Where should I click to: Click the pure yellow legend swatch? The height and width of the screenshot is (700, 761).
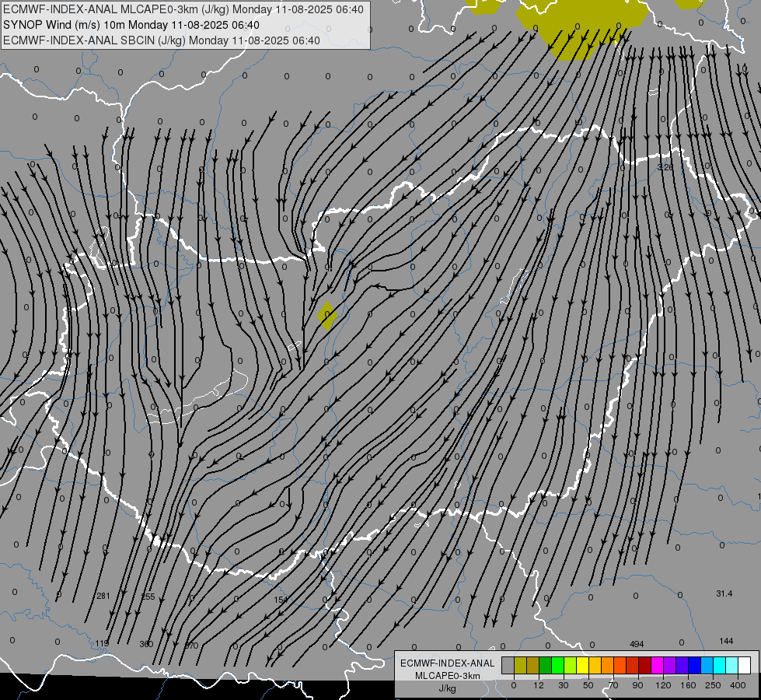click(582, 665)
